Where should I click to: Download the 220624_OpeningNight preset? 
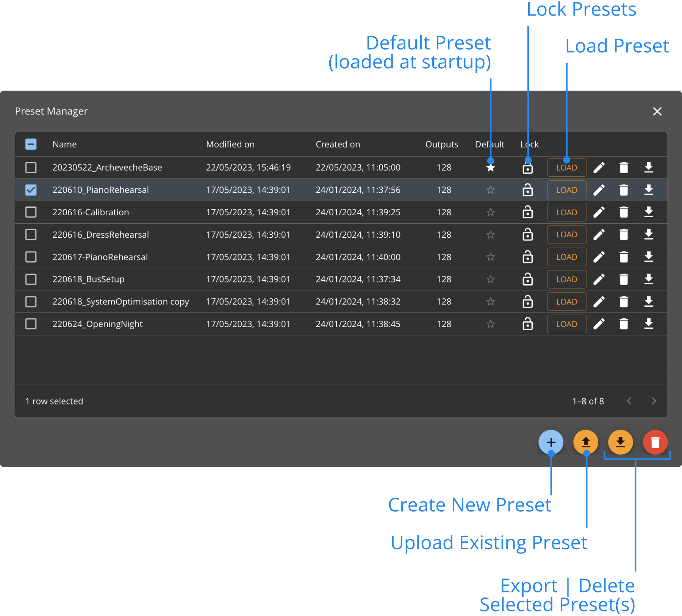[x=648, y=324]
